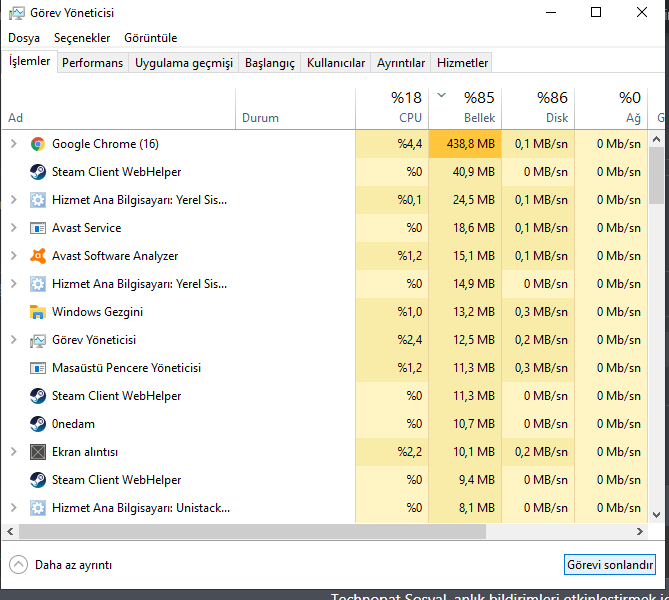Open the Dosya menu

point(24,38)
